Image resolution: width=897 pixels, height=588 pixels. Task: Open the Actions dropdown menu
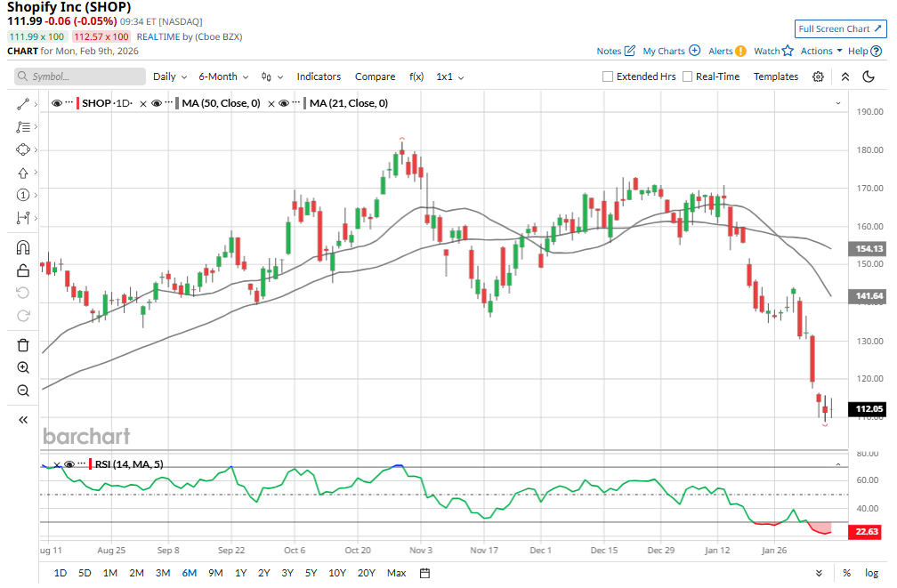[x=821, y=52]
